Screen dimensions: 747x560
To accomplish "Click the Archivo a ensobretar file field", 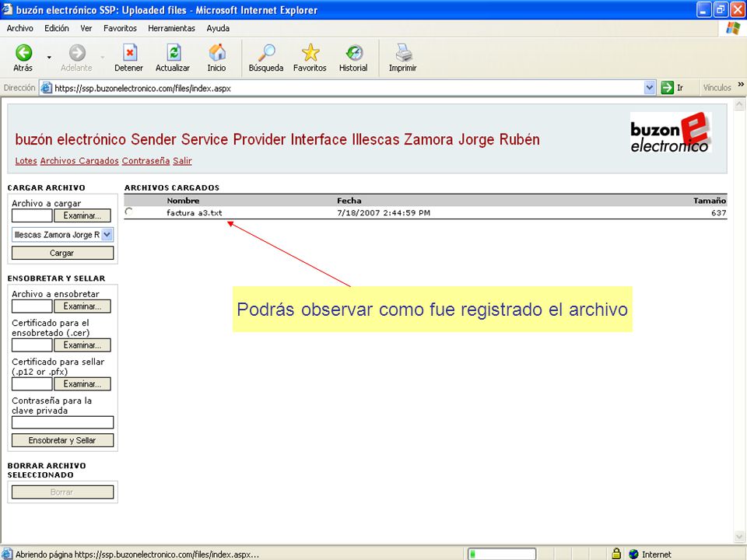I will (32, 306).
